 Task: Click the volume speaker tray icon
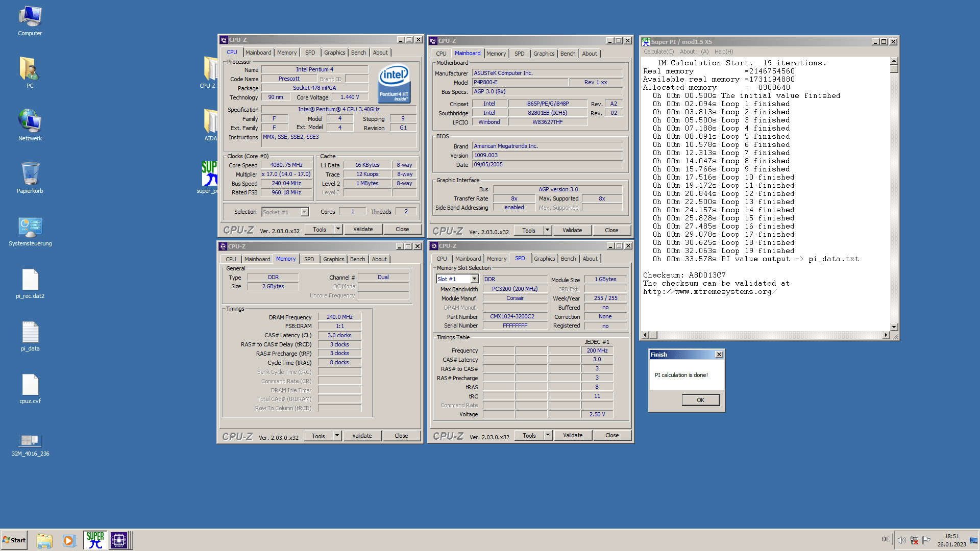tap(901, 540)
